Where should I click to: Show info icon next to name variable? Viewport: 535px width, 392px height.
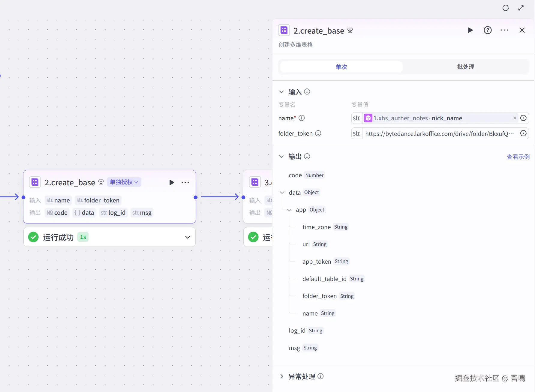(302, 118)
